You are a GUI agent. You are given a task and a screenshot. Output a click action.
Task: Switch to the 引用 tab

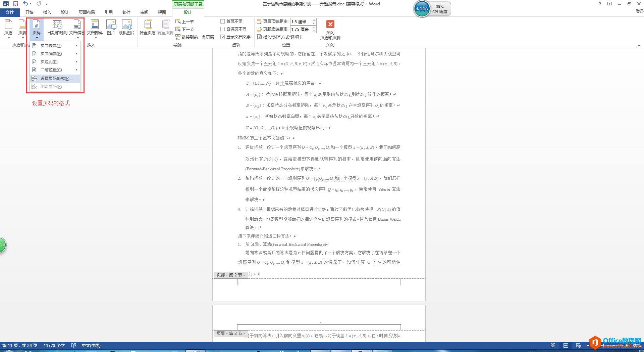[109, 12]
